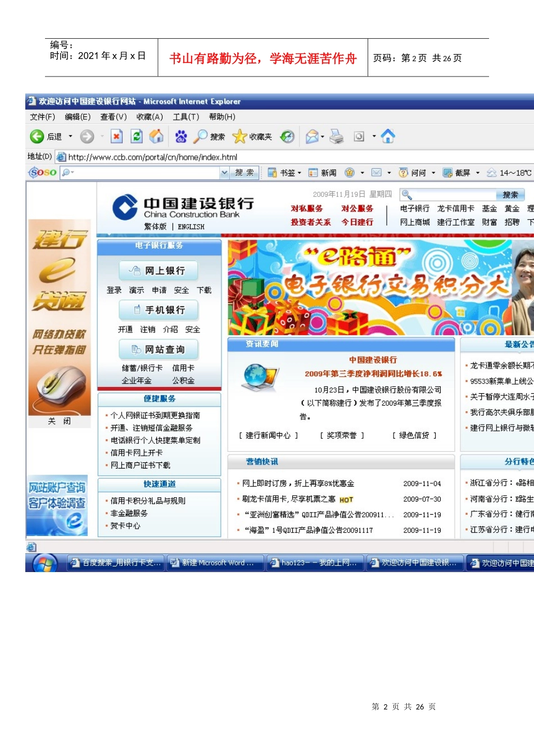Click the blue Baidu paw icon

[180, 136]
